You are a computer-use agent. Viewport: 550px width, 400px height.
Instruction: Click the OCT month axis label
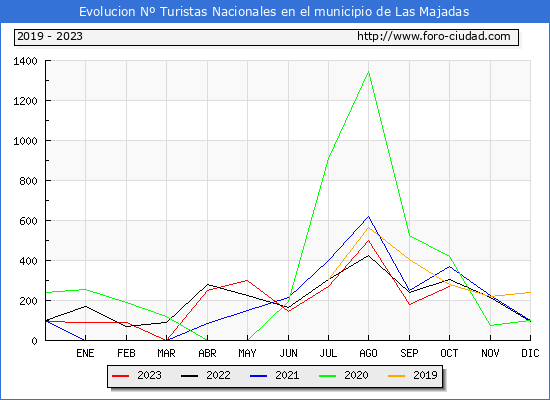[449, 353]
